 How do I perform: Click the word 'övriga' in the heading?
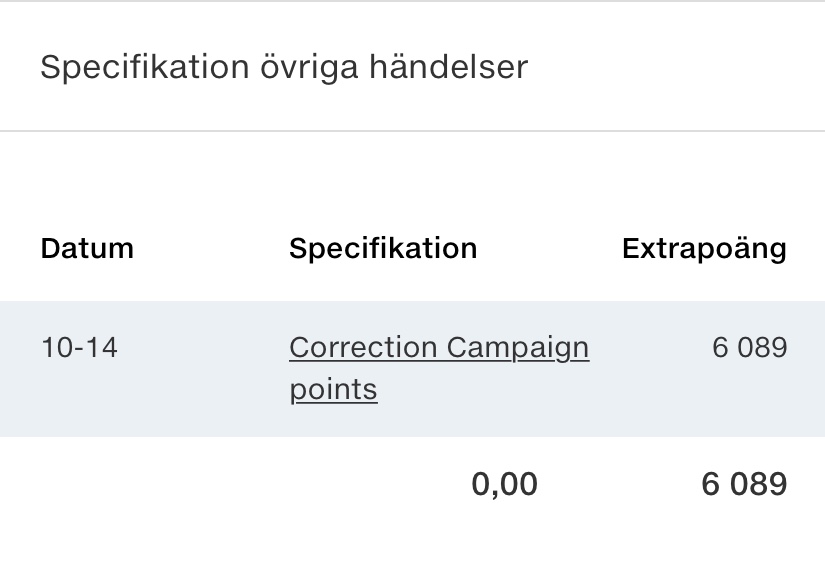click(x=308, y=68)
